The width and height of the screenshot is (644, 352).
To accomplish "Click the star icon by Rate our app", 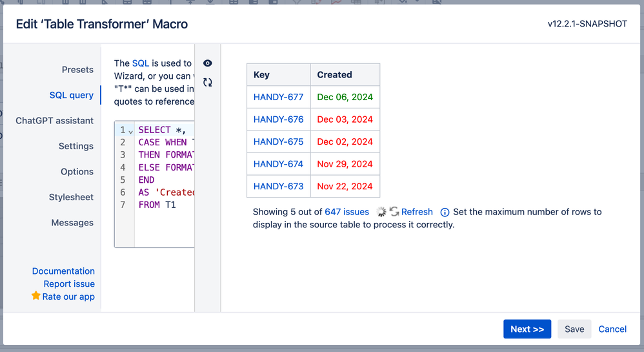I will click(x=35, y=296).
